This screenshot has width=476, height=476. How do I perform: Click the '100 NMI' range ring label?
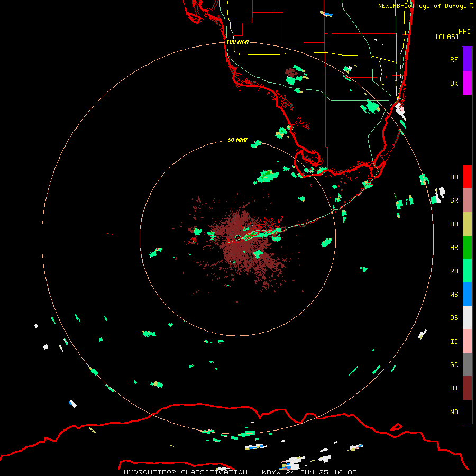[237, 42]
